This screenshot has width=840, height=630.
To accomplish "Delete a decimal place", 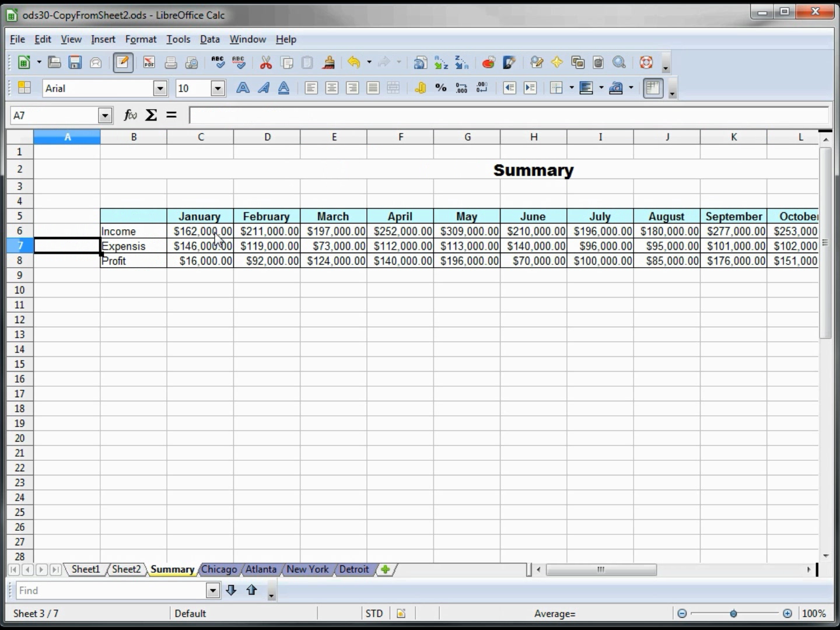I will [482, 88].
